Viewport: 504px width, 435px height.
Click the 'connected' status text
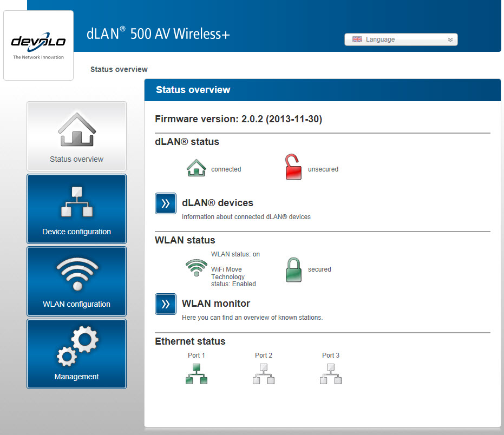226,169
